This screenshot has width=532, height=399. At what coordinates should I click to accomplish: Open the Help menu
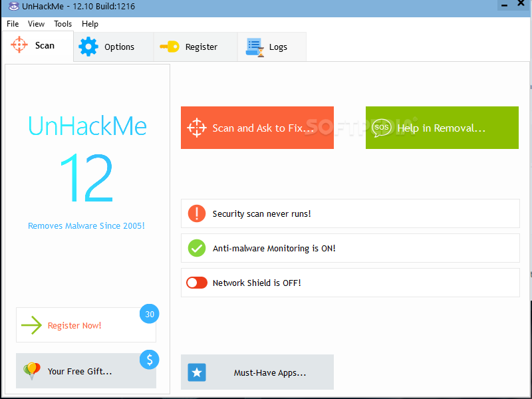(90, 24)
